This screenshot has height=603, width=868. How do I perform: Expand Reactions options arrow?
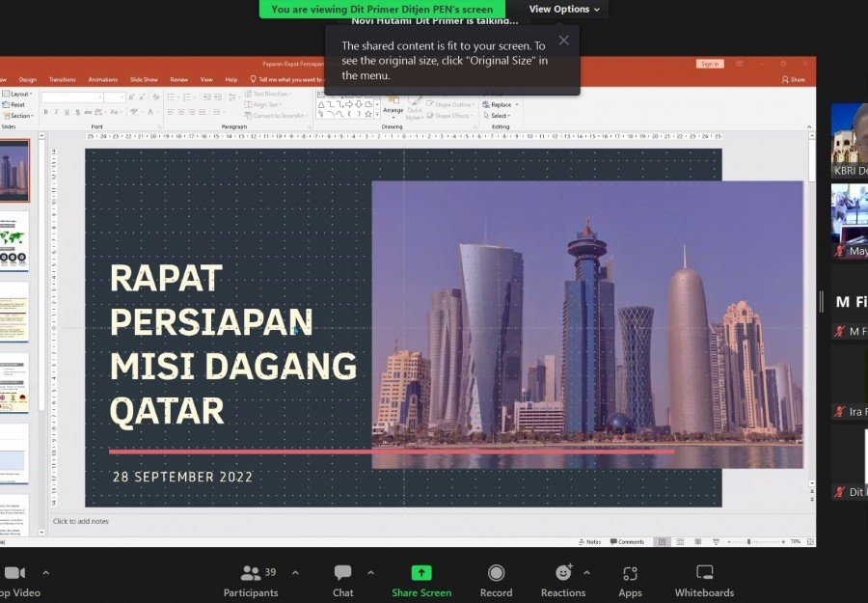(x=586, y=573)
